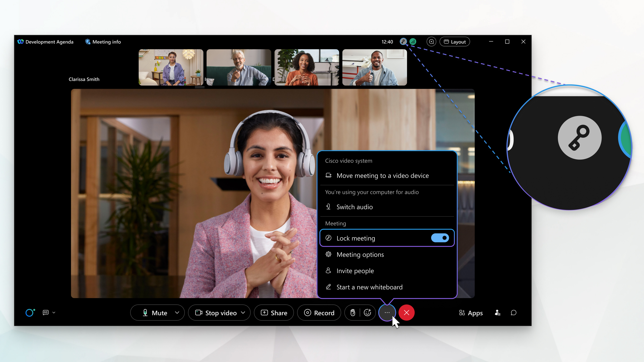Toggle the Lock meeting switch on
The height and width of the screenshot is (362, 644).
[440, 238]
